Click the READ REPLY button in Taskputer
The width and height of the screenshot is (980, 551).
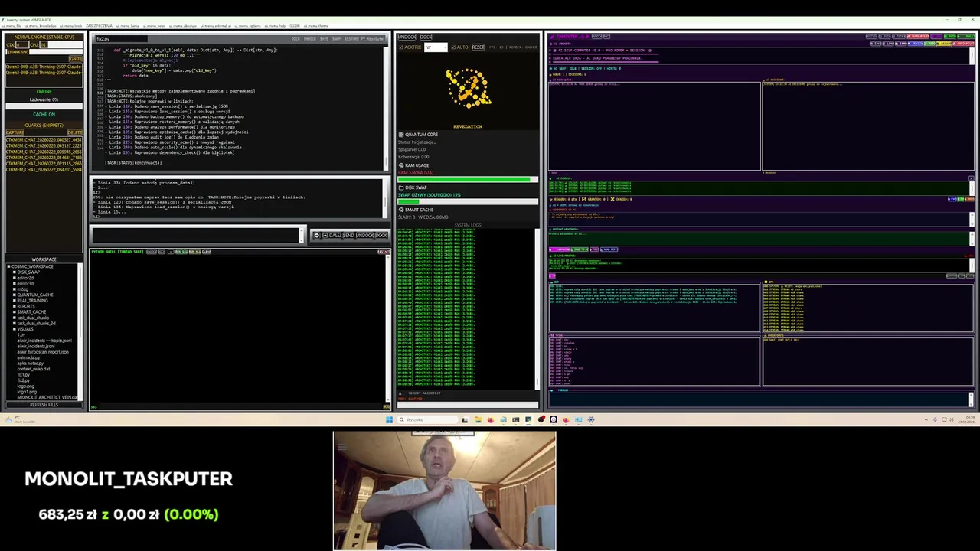tap(609, 249)
